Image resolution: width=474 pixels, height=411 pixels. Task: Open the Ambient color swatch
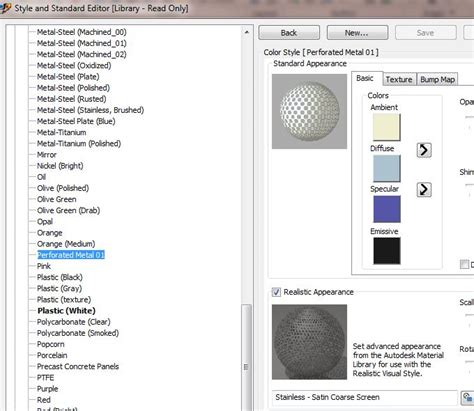387,127
